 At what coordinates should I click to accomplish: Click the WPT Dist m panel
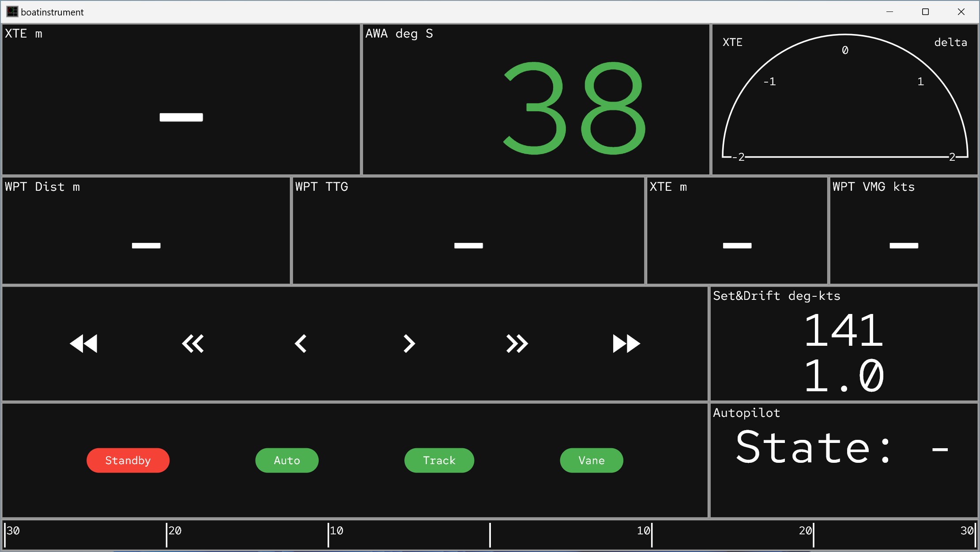(146, 231)
